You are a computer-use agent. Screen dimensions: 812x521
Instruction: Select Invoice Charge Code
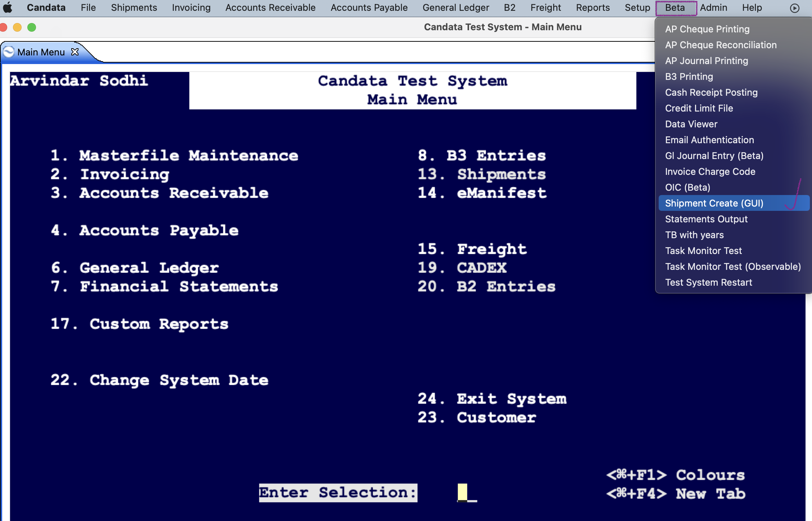point(734,172)
